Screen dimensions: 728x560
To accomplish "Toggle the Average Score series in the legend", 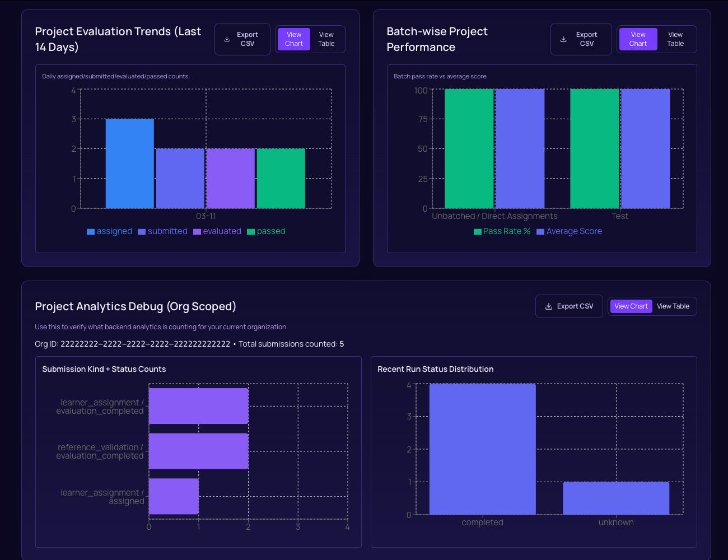I will pyautogui.click(x=569, y=231).
